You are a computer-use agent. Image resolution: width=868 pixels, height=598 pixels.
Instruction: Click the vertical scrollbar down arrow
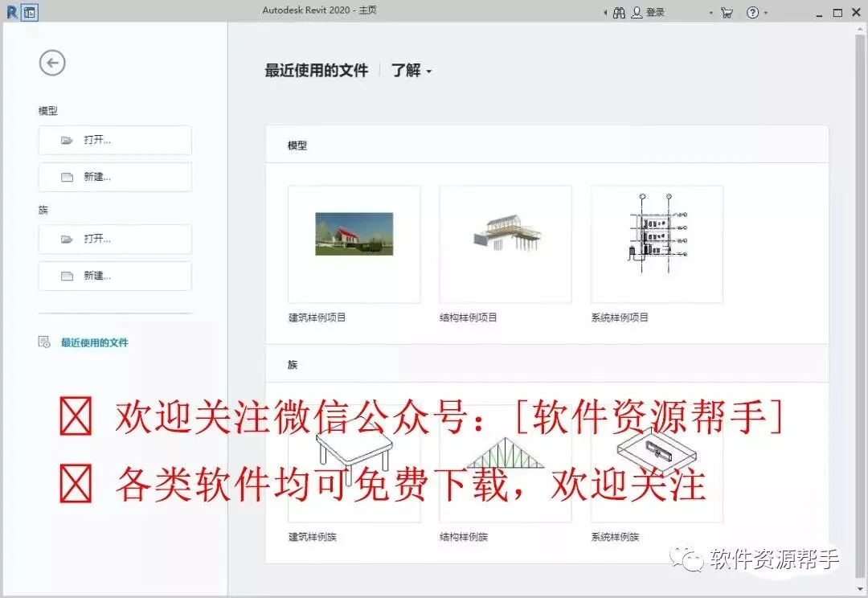pyautogui.click(x=861, y=588)
